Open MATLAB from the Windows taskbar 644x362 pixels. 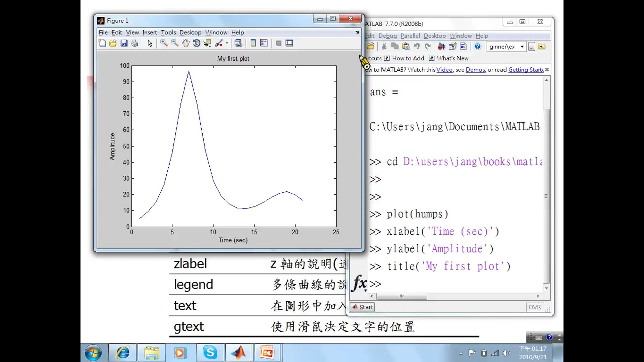[238, 353]
